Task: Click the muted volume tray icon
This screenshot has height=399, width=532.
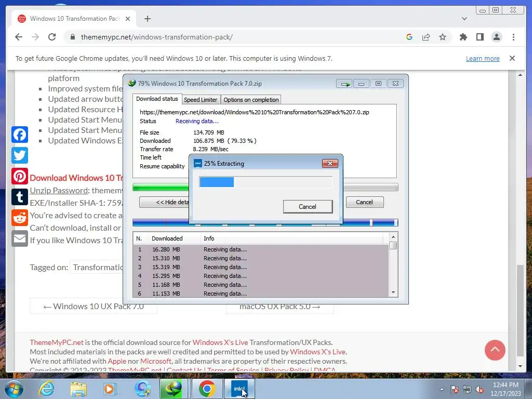Action: 480,389
